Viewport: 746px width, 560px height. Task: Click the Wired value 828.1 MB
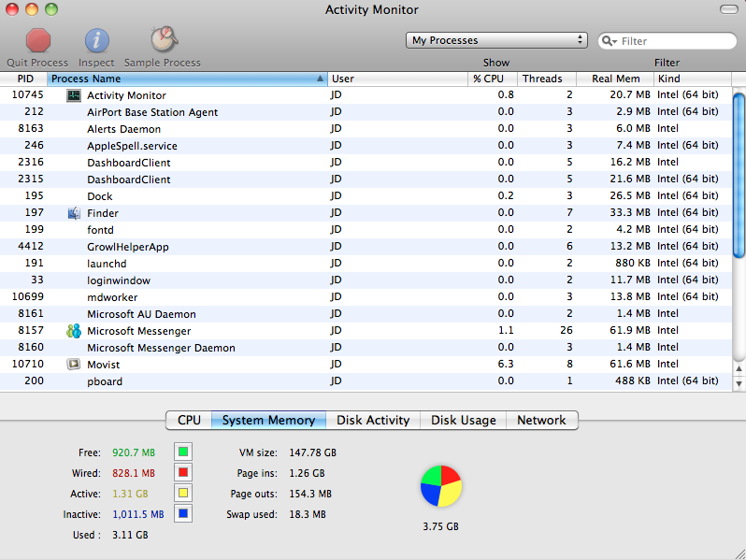134,473
